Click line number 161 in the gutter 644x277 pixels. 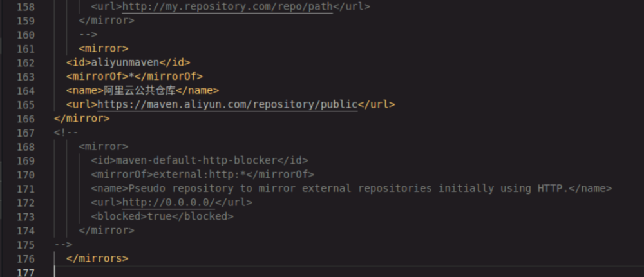(x=26, y=48)
